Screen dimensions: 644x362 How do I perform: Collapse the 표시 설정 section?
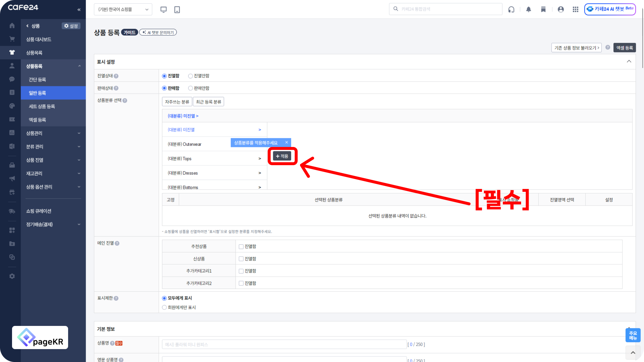[x=629, y=61]
